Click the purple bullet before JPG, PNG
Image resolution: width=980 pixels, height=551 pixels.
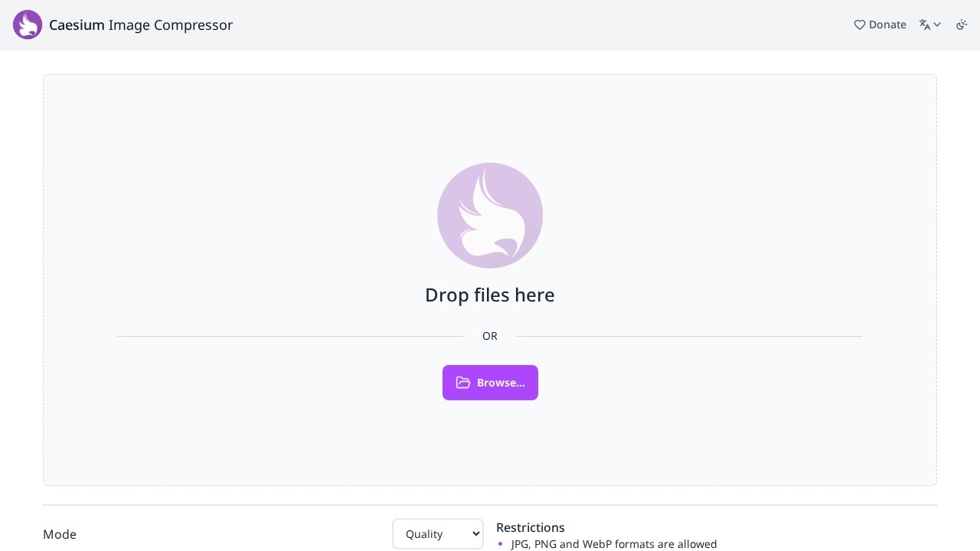500,544
